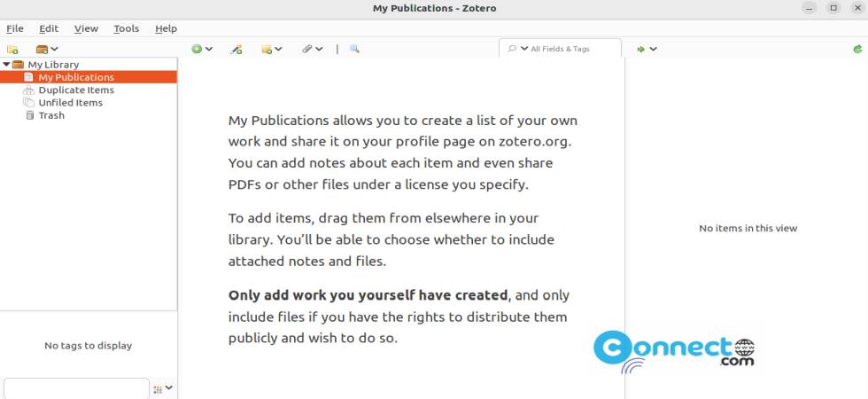Open the Tools menu

126,28
